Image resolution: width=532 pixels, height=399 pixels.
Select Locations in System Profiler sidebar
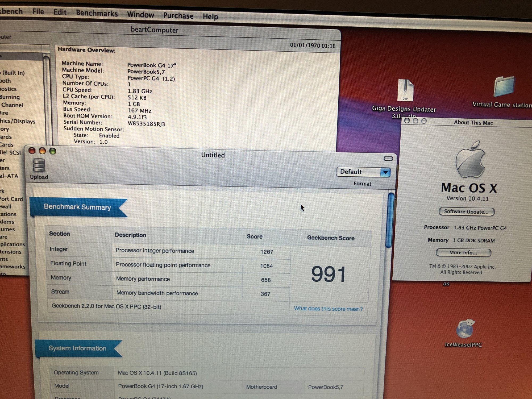(8, 214)
